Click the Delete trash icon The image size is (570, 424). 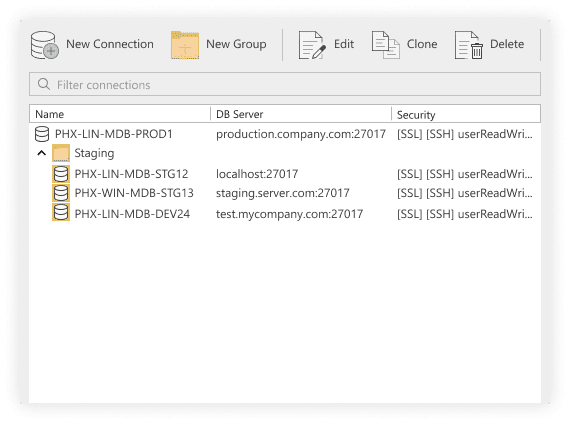pyautogui.click(x=469, y=45)
